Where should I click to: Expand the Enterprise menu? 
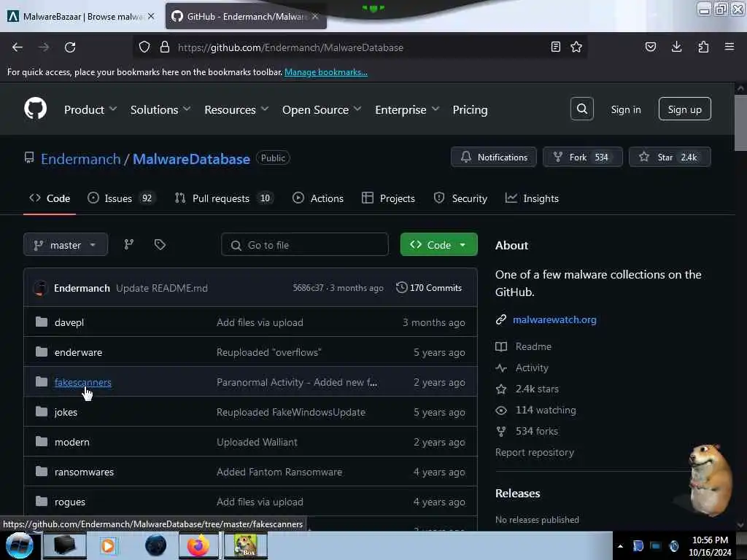(x=407, y=110)
